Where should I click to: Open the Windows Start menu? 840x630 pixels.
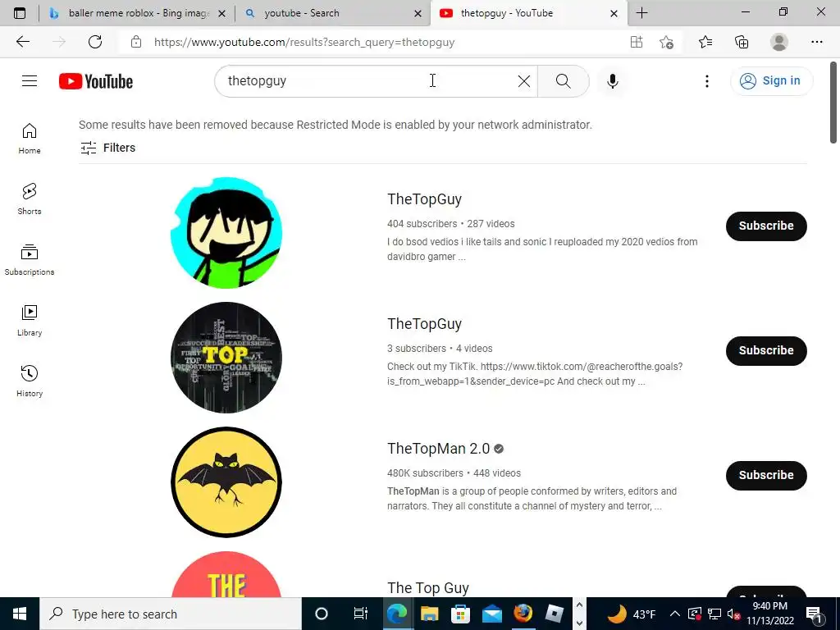point(20,614)
